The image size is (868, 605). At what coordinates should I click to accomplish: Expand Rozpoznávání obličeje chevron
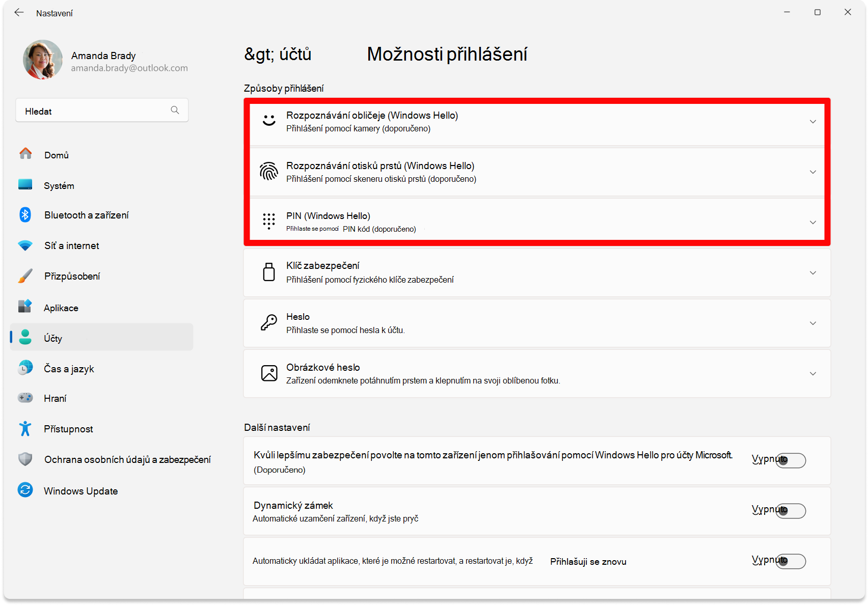tap(813, 122)
